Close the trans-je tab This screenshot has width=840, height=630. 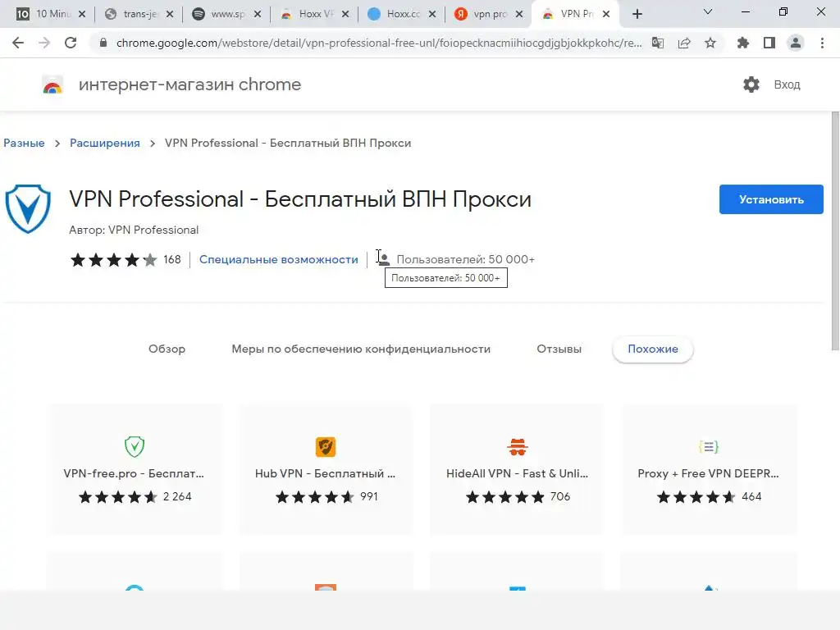click(x=170, y=15)
